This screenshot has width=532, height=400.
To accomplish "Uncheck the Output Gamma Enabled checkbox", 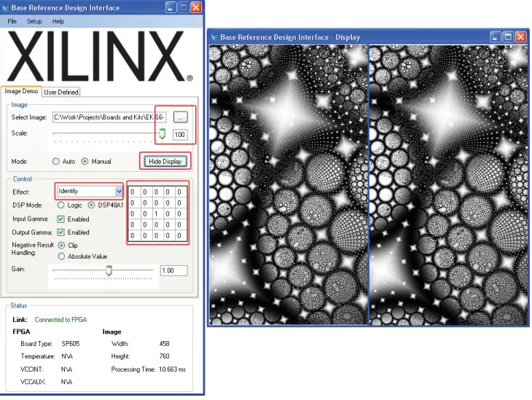I will (60, 232).
